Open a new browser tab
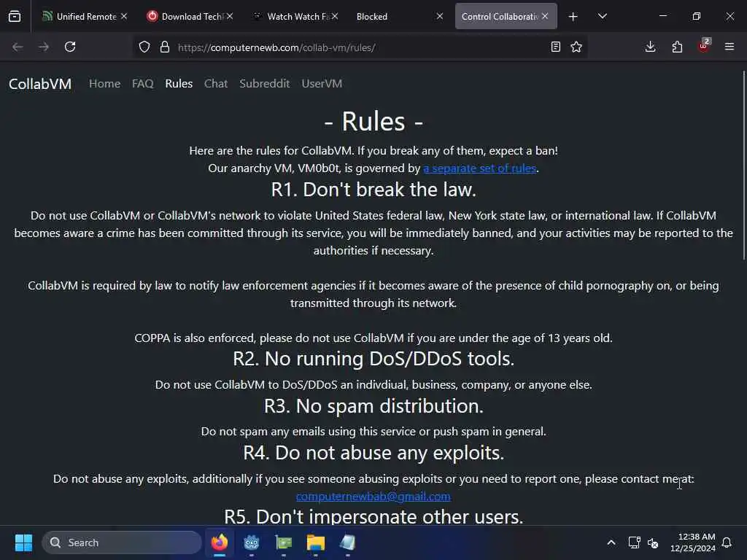 coord(573,17)
